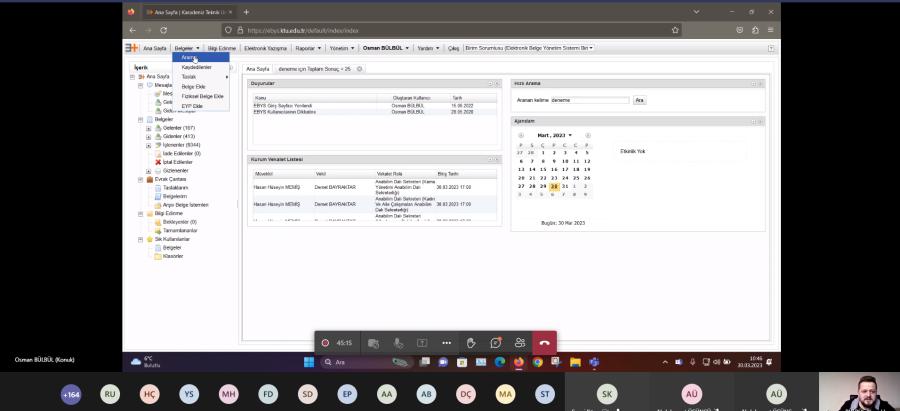Reload the page in Firefox

point(164,30)
